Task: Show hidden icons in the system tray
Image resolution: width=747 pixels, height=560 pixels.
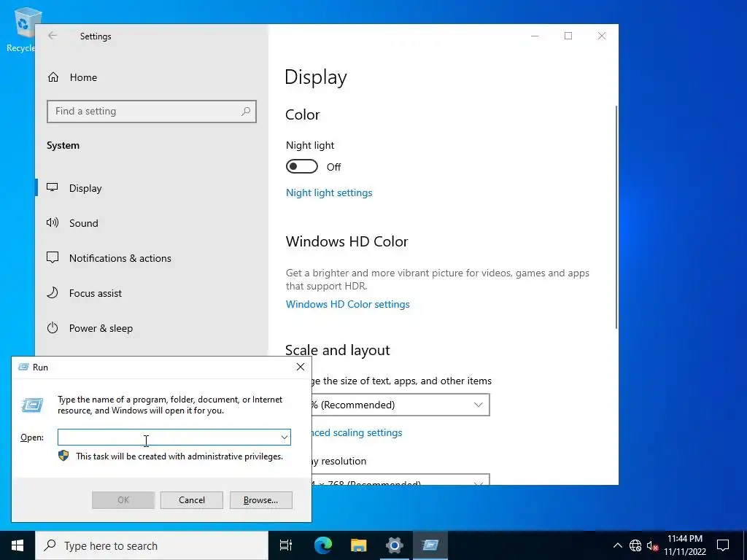Action: click(x=617, y=545)
